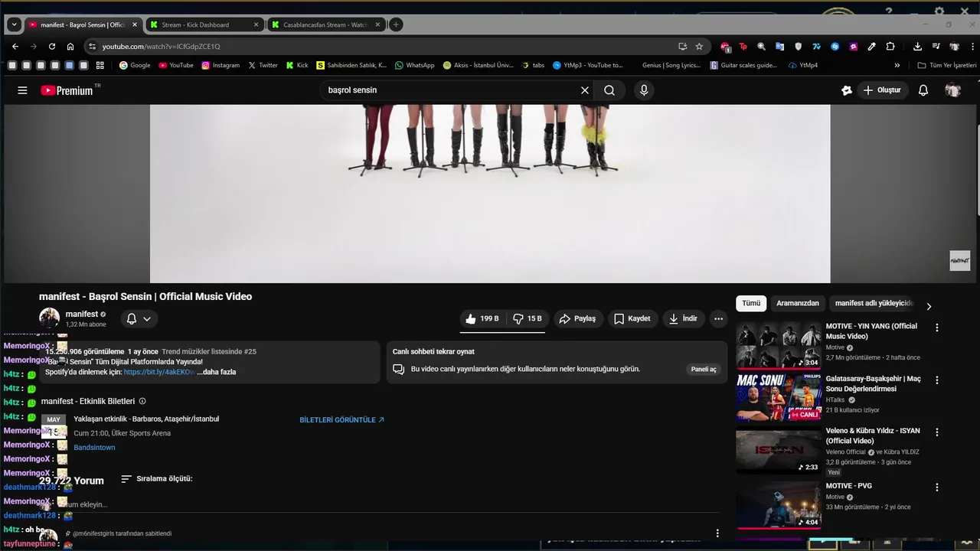
Task: Select the Tümü filter chip
Action: click(x=751, y=304)
